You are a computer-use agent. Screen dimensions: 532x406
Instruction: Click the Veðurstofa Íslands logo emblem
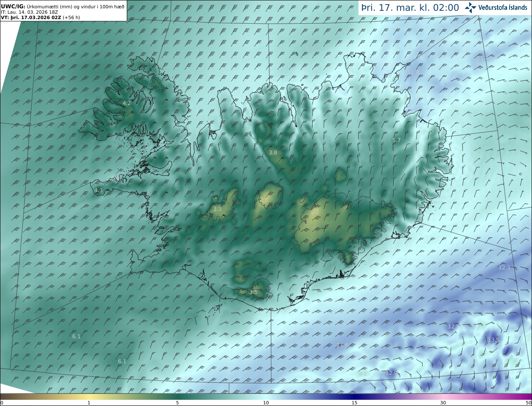point(470,7)
